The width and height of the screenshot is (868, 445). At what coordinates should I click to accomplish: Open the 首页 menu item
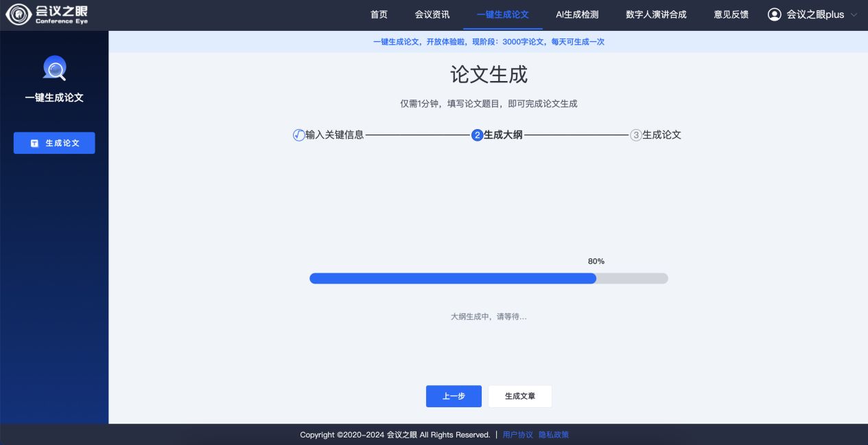tap(379, 14)
